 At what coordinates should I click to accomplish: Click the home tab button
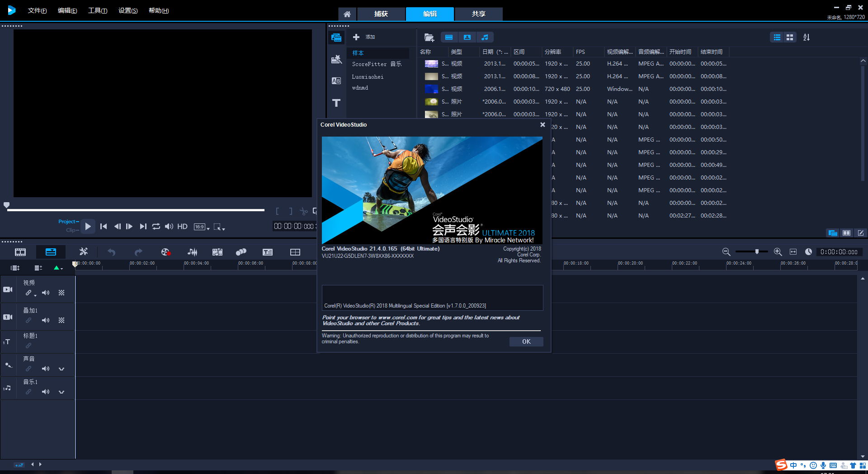[347, 14]
